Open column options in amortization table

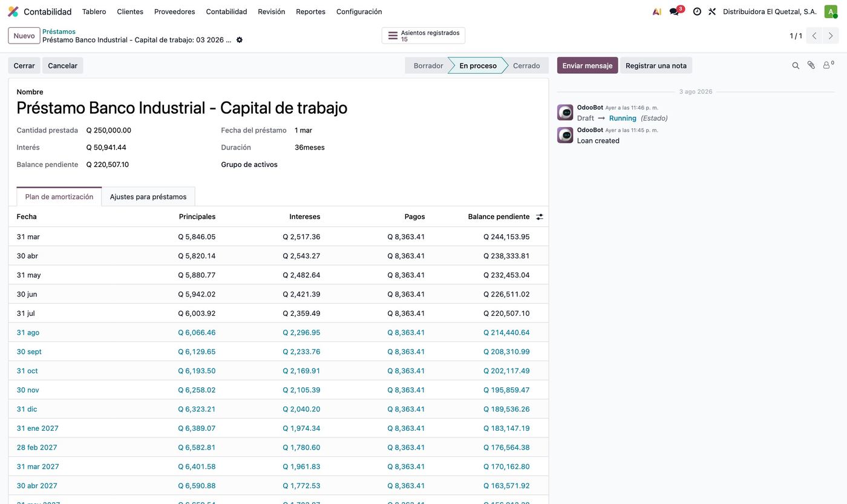coord(540,217)
